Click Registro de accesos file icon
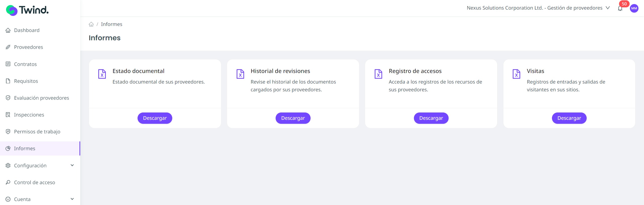This screenshot has height=205, width=644. (378, 74)
